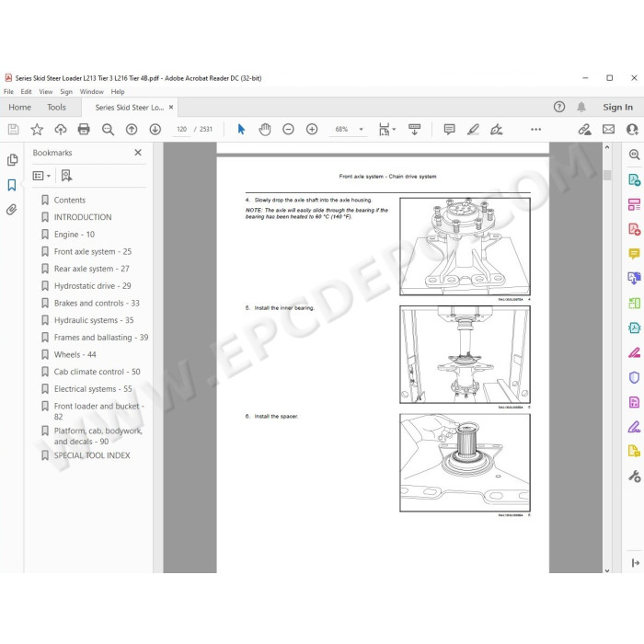Open the Window menu
This screenshot has width=644, height=644.
tap(92, 92)
